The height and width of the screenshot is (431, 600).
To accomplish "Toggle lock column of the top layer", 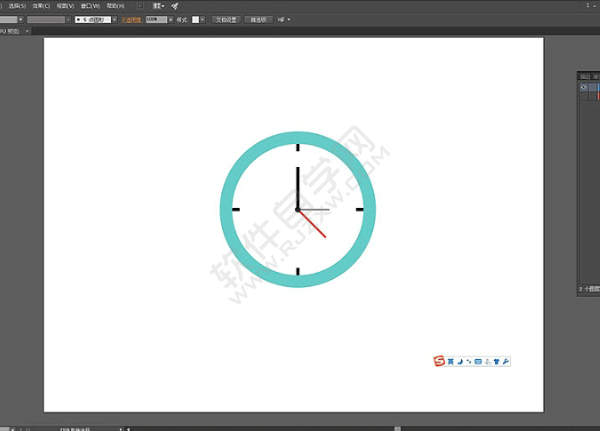I will (x=592, y=87).
